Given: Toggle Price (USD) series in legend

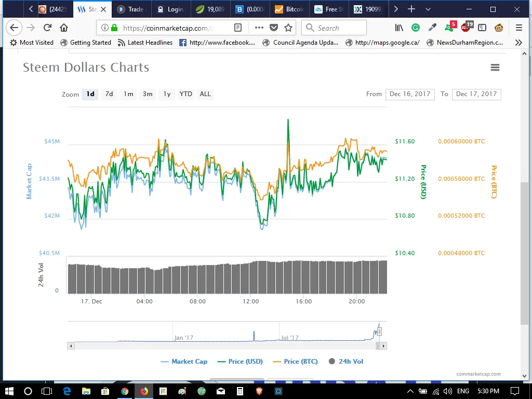Looking at the screenshot, I should coord(240,362).
